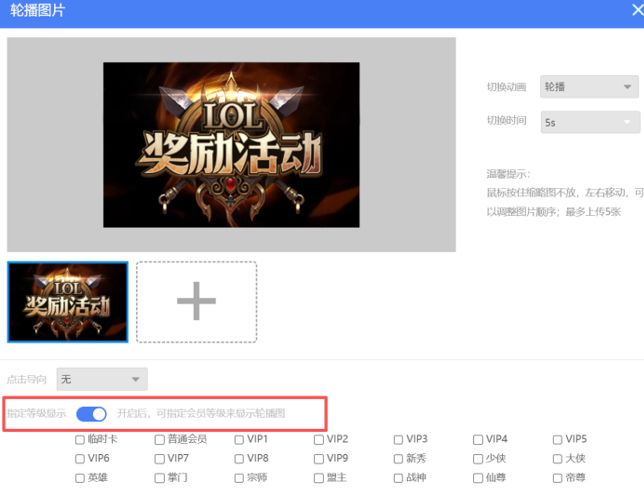This screenshot has width=644, height=492.
Task: Check the 盟主 checkbox
Action: (319, 478)
